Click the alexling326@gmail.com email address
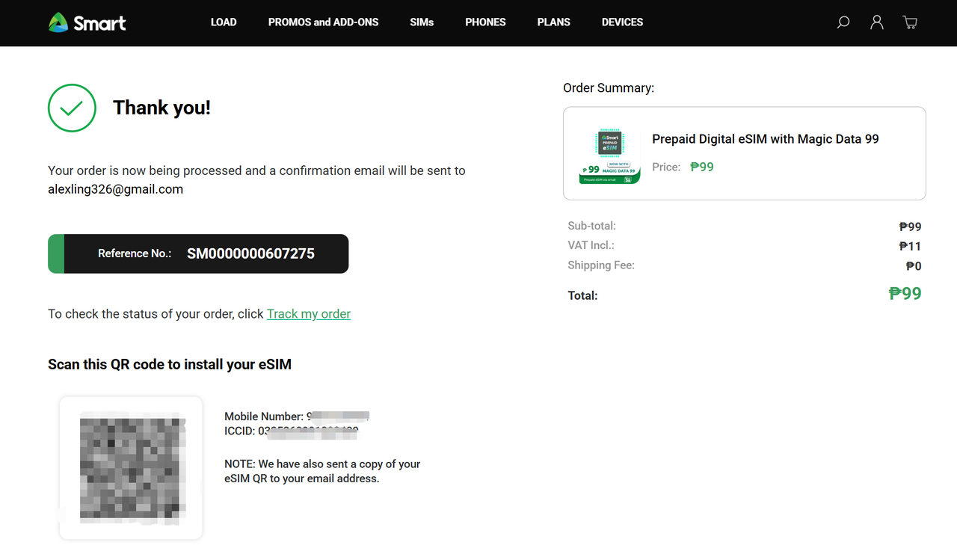Screen dimensions: 957x560 pyautogui.click(x=115, y=189)
